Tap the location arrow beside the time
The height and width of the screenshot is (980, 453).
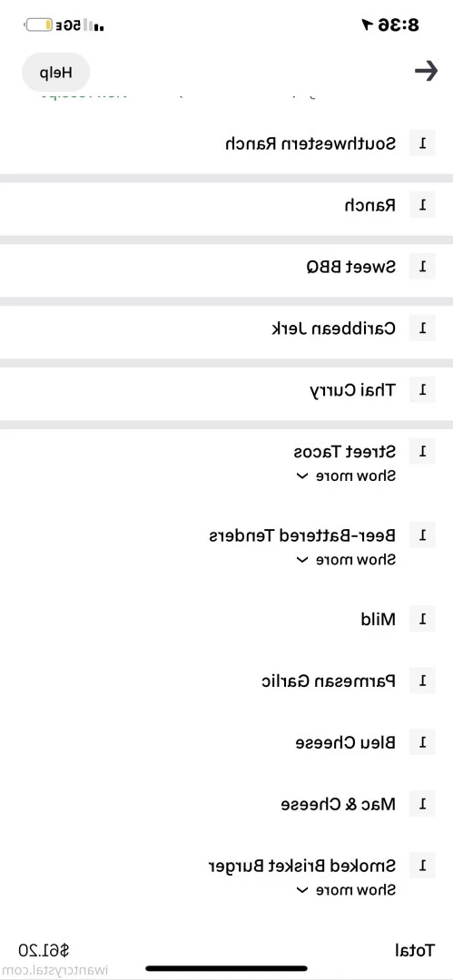pyautogui.click(x=367, y=25)
